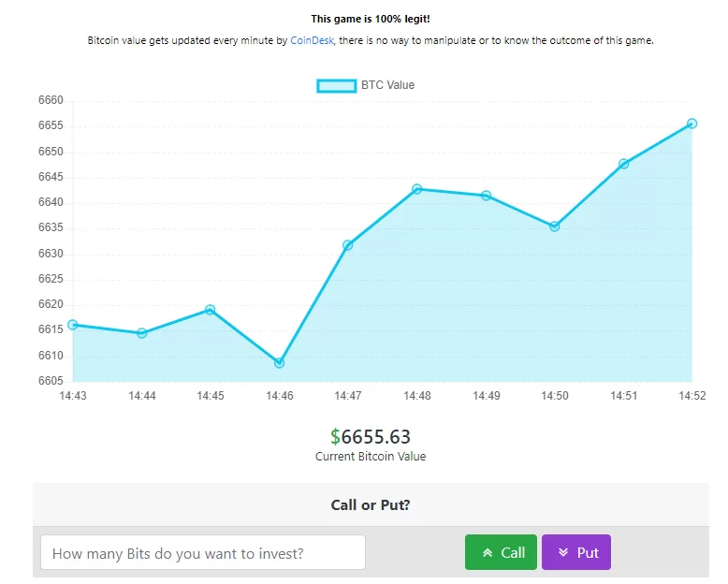Image resolution: width=728 pixels, height=584 pixels.
Task: Focus the Bits investment input field
Action: coord(203,552)
